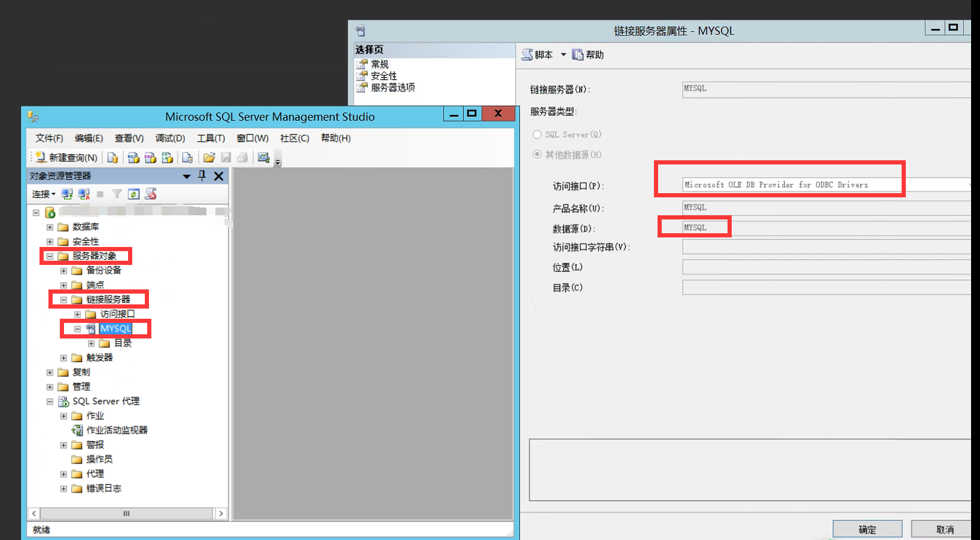Collapse the MYSQL linked server node
Viewport: 980px width, 540px height.
click(x=77, y=329)
